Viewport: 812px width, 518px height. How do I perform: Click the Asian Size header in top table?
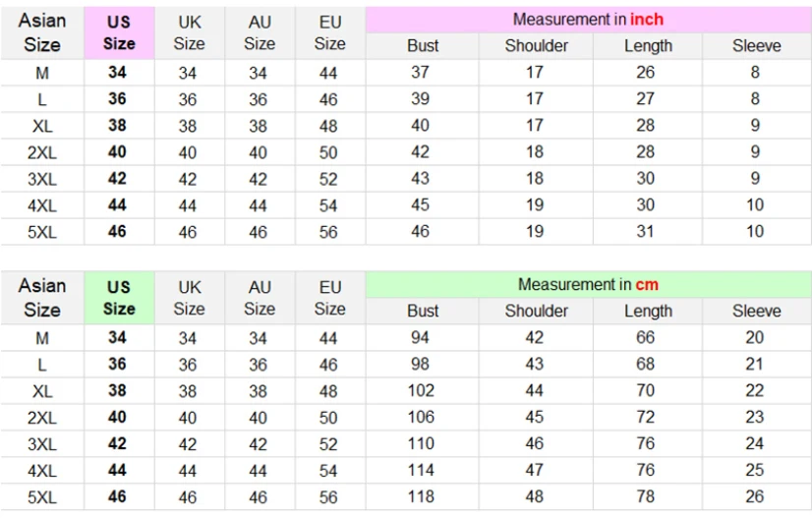coord(42,32)
